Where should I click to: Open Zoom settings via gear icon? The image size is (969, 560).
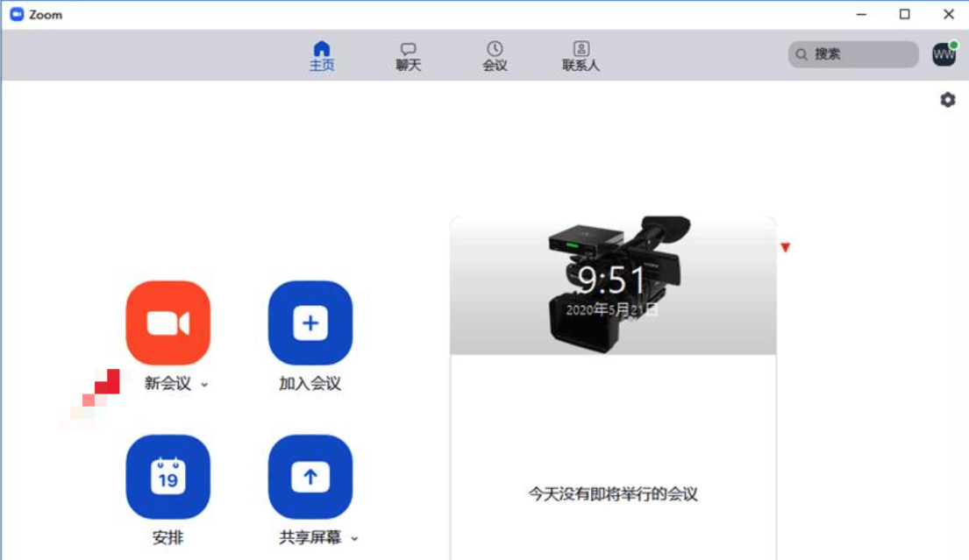(x=947, y=100)
